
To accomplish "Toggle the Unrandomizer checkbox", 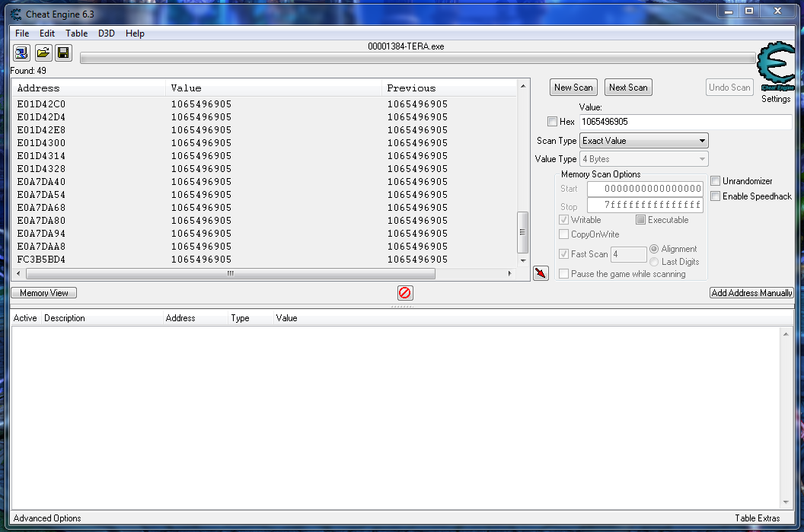I will (715, 181).
